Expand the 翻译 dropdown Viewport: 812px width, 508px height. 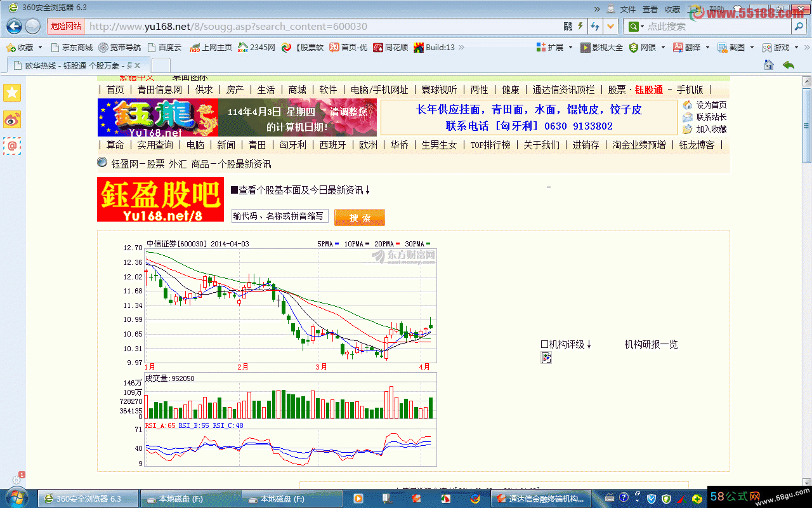[x=707, y=48]
